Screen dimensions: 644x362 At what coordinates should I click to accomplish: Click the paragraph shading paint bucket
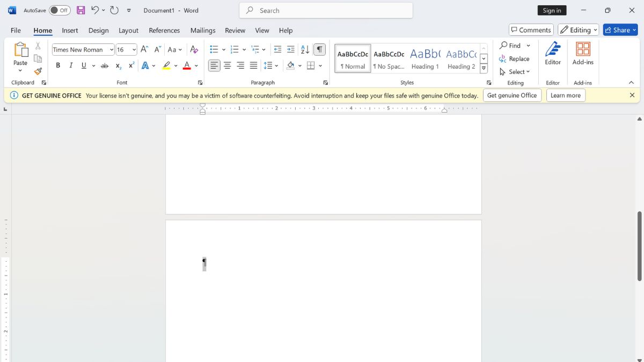pyautogui.click(x=290, y=65)
